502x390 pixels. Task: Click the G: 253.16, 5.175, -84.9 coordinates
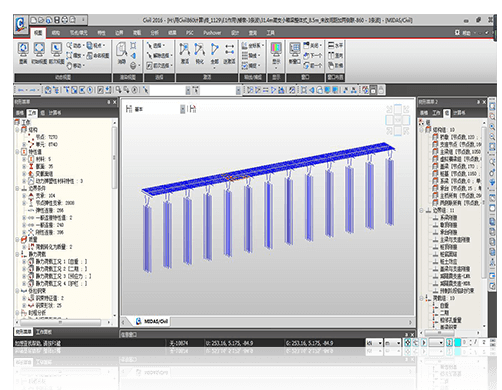pyautogui.click(x=309, y=343)
